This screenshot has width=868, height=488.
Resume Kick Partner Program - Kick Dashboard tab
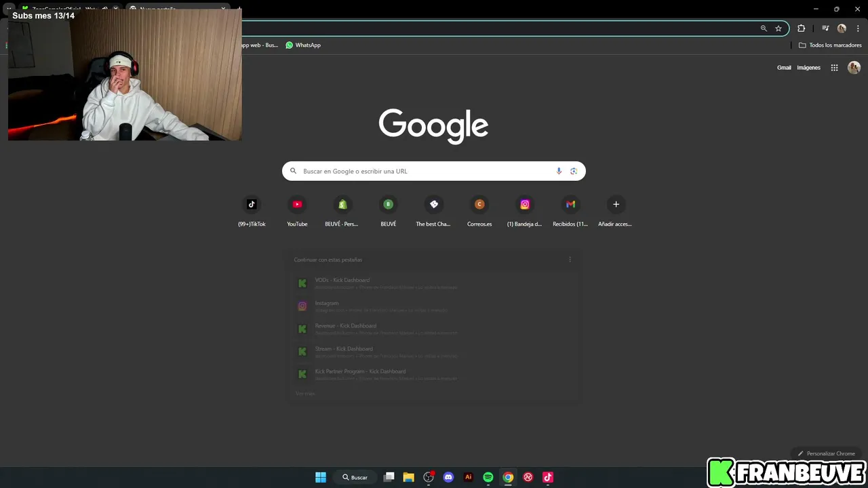point(434,374)
